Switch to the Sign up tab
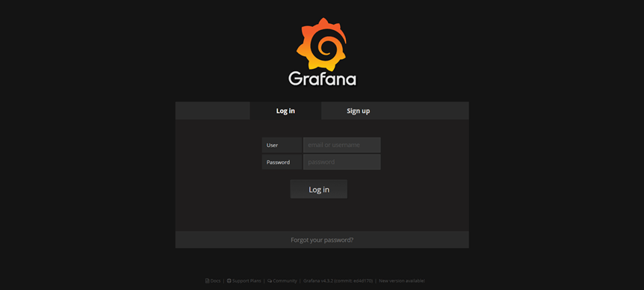The image size is (644, 290). click(x=358, y=111)
